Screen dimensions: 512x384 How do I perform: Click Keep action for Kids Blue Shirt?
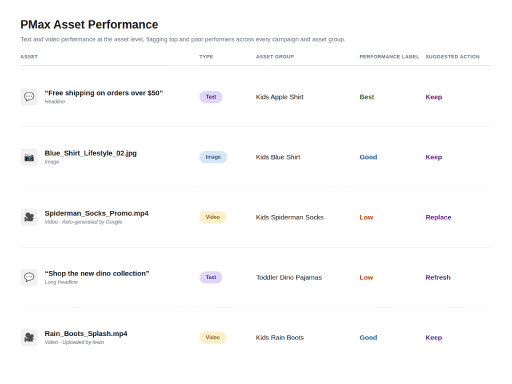click(x=434, y=157)
